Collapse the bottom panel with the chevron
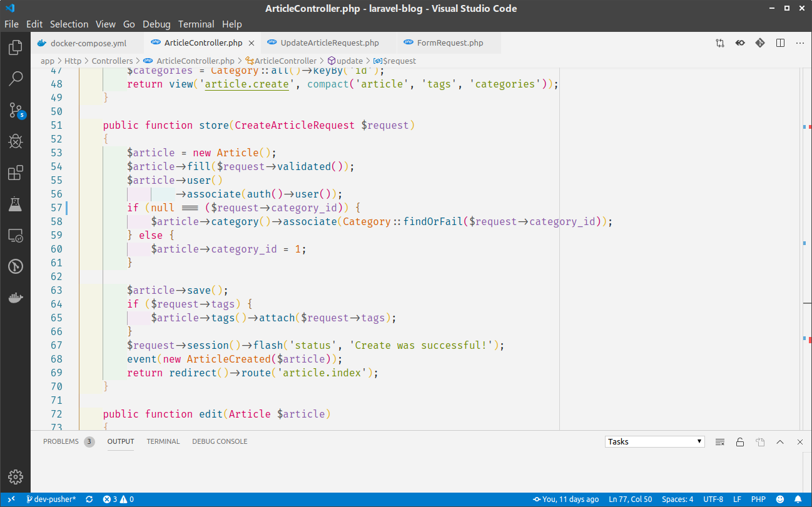This screenshot has width=812, height=507. [x=780, y=442]
